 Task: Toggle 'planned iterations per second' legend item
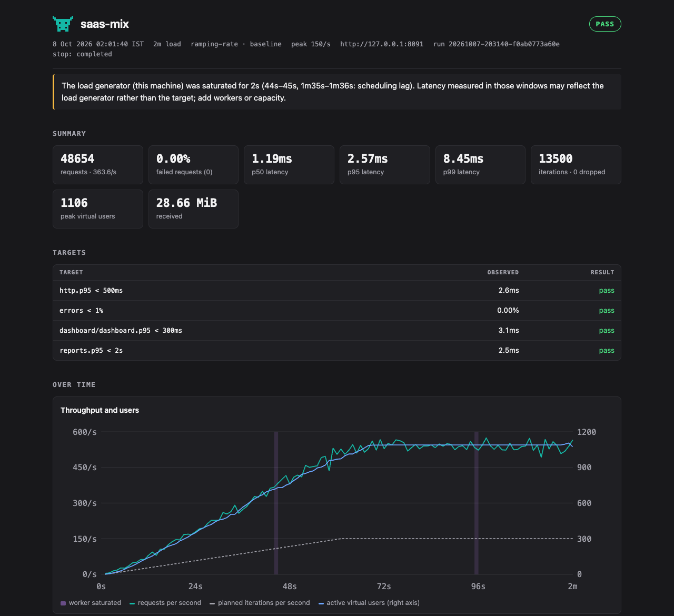tap(260, 603)
